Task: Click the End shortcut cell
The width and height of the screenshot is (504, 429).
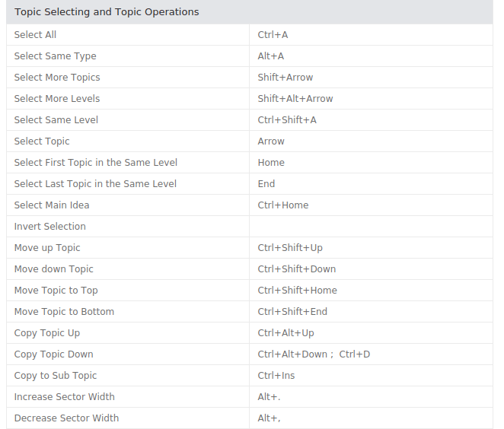Action: point(371,183)
